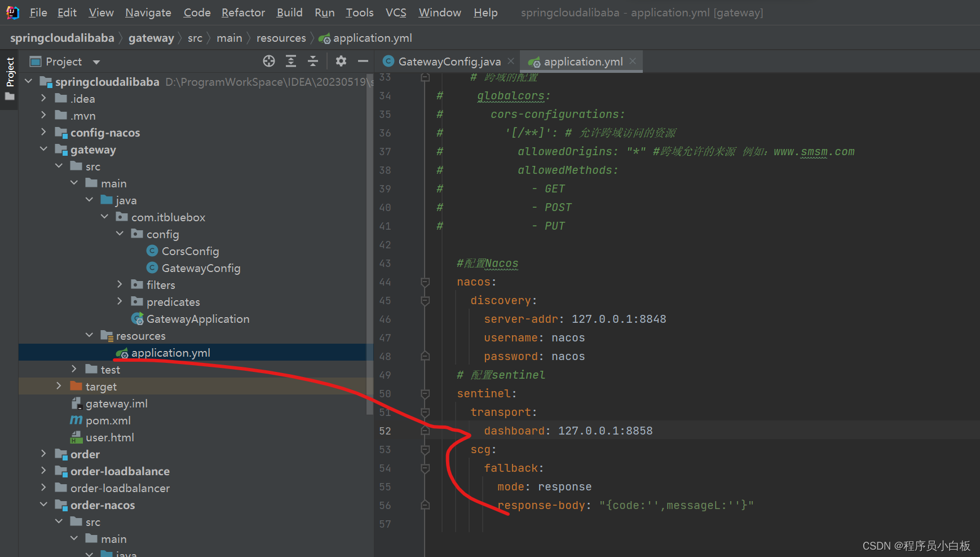This screenshot has height=557, width=980.
Task: Hide the Project panel with minus icon
Action: 363,61
